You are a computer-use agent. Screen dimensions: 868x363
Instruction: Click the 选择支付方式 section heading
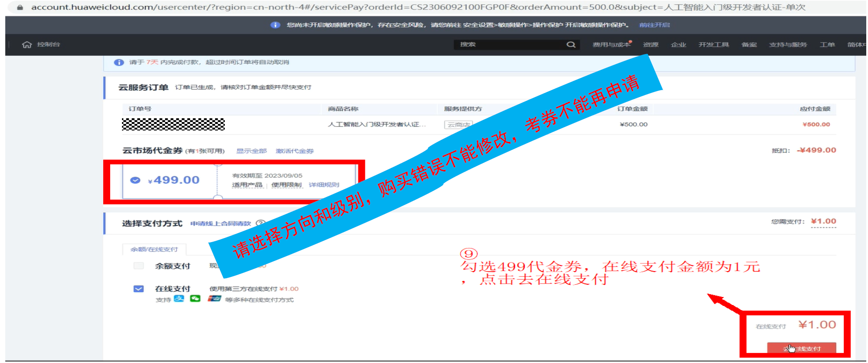(x=152, y=223)
